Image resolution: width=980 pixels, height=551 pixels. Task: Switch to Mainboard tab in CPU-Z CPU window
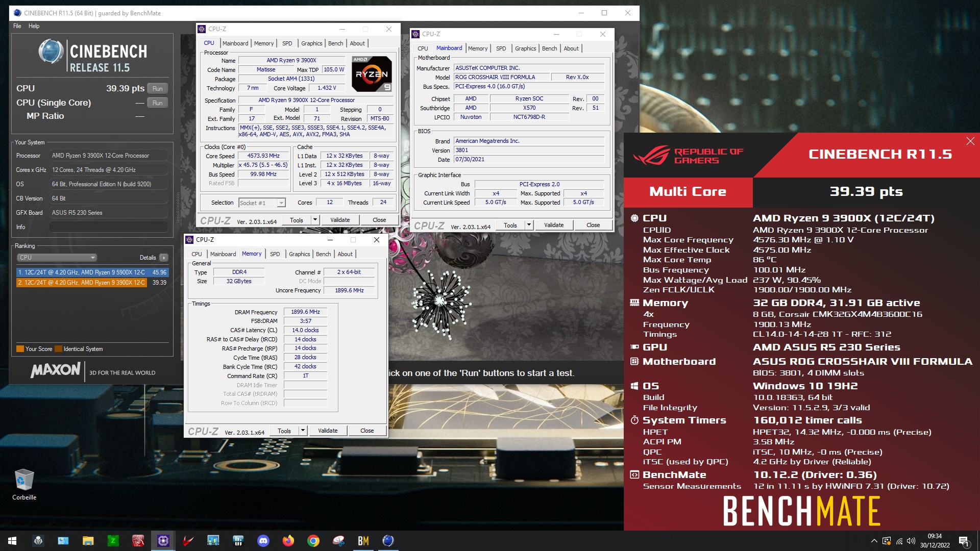pos(235,43)
